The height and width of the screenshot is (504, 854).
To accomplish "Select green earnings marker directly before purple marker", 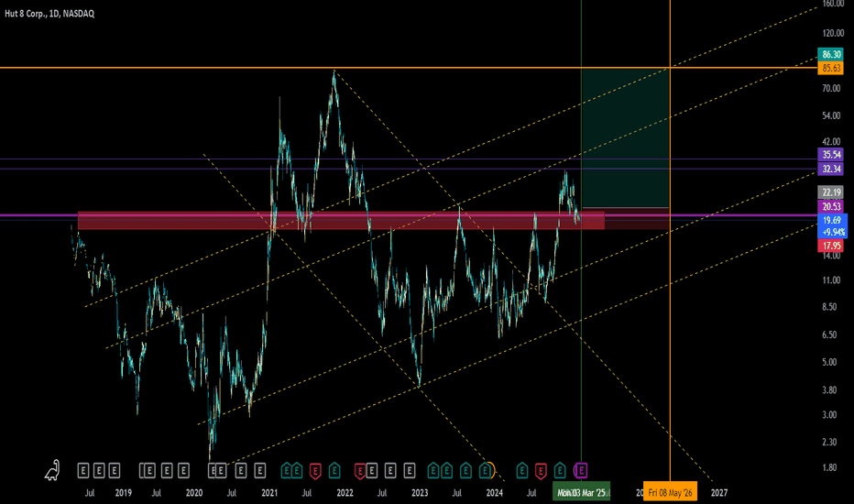I will coord(560,470).
